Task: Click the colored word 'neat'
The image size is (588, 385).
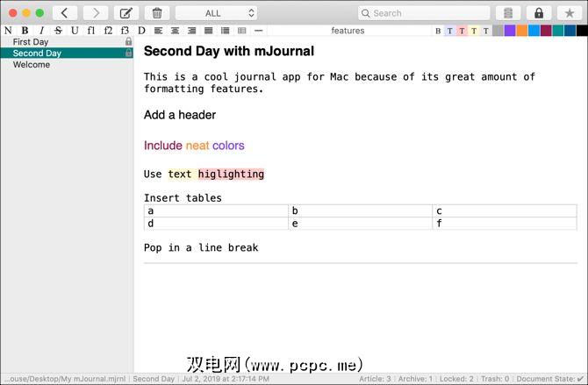Action: [x=197, y=146]
